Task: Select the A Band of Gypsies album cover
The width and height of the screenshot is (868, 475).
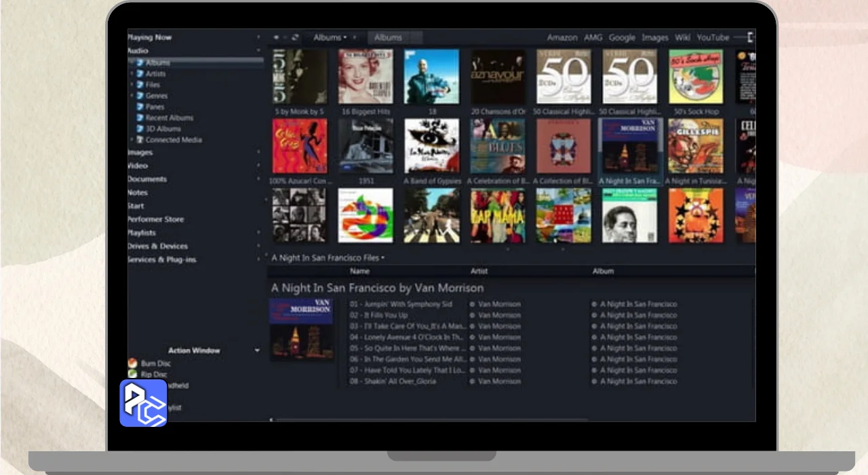Action: [432, 146]
